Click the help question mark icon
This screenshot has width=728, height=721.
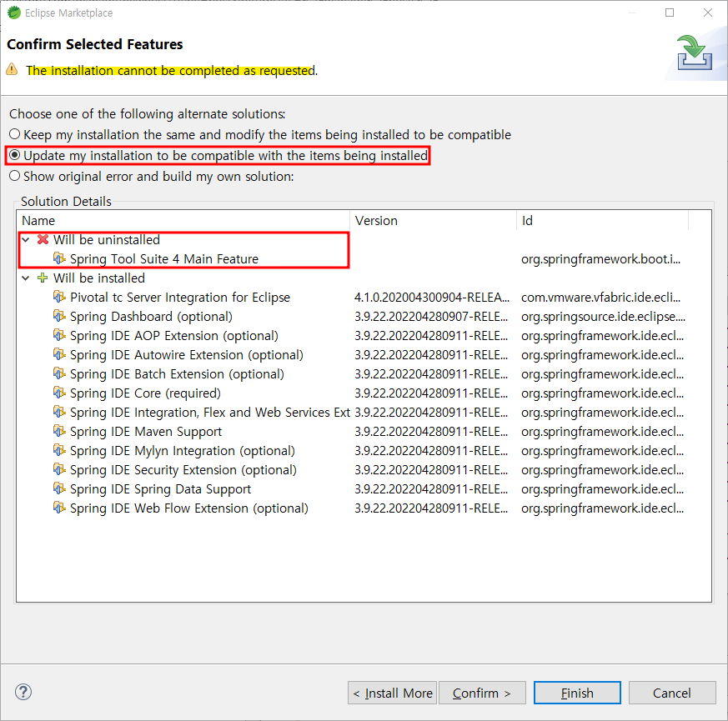(x=23, y=692)
